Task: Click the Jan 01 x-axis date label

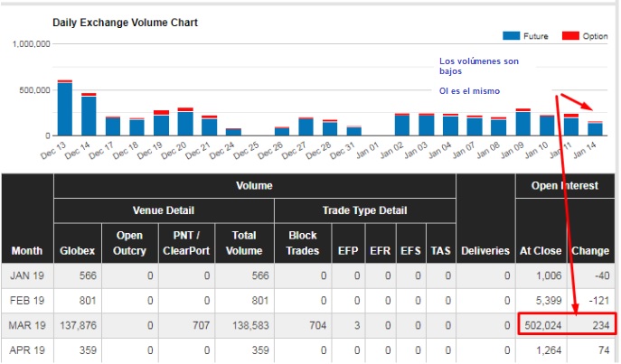Action: coord(366,151)
